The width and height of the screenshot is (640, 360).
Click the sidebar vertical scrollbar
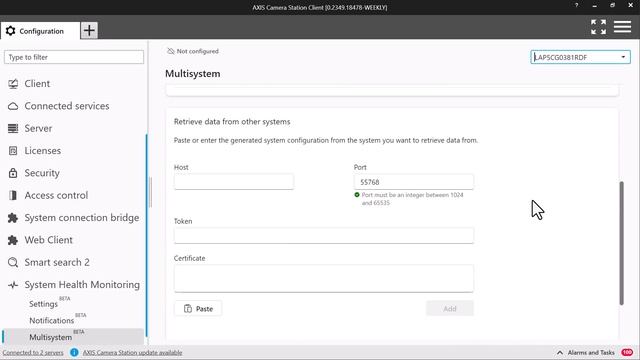pos(147,237)
